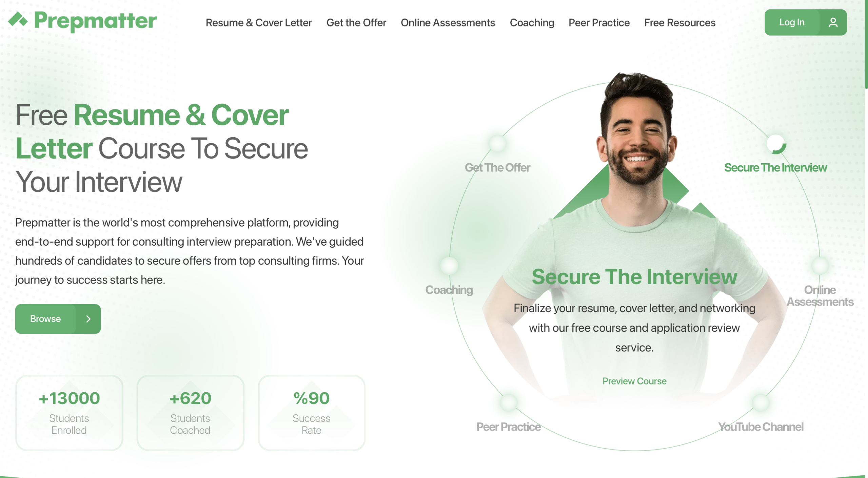
Task: Select the YouTube Channel label on the ring
Action: click(761, 427)
